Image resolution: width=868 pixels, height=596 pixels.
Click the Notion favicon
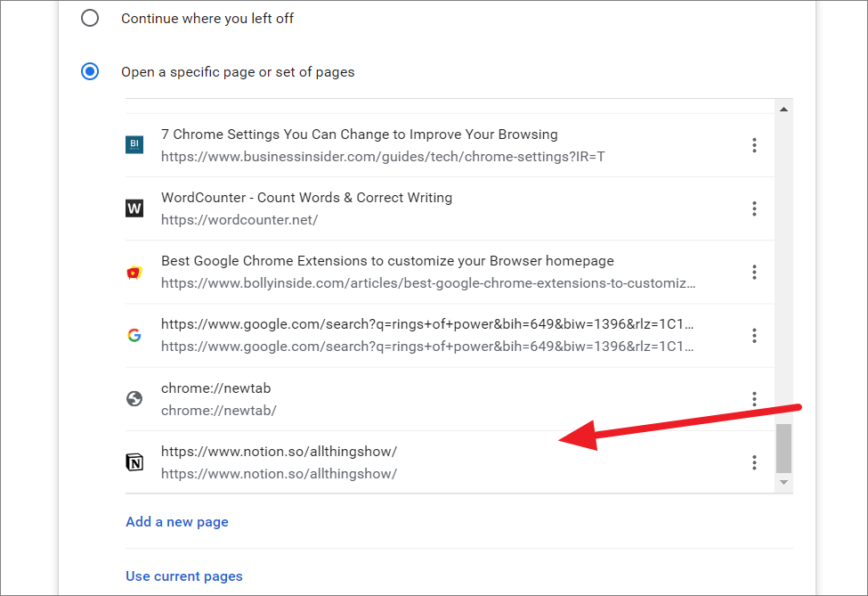(134, 462)
